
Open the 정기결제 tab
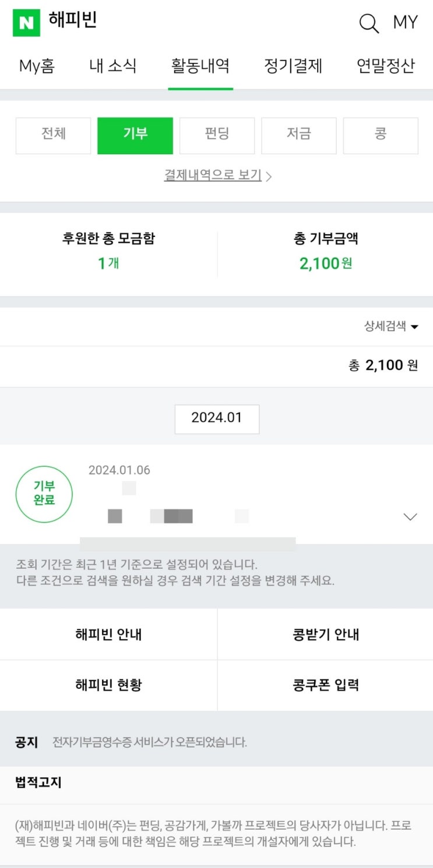click(293, 66)
